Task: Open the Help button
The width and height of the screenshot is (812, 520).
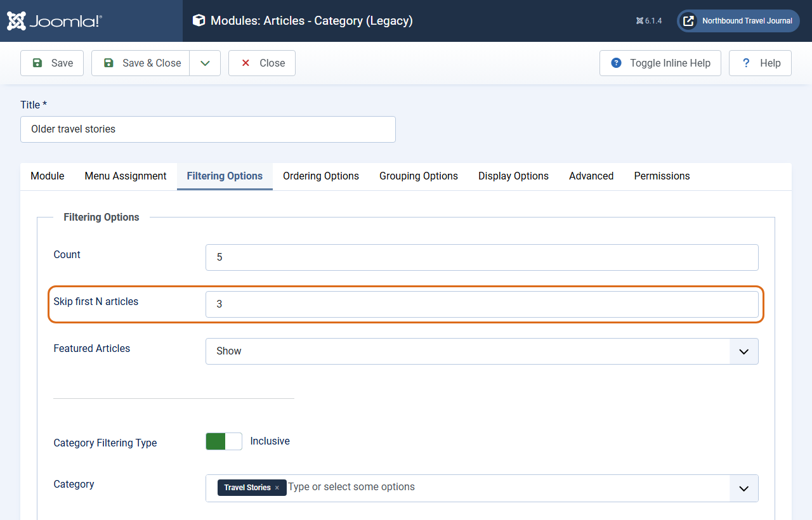Action: tap(760, 63)
